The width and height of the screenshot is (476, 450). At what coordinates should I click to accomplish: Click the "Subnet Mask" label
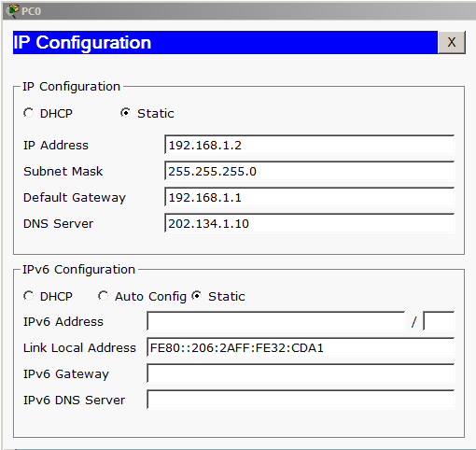[63, 171]
